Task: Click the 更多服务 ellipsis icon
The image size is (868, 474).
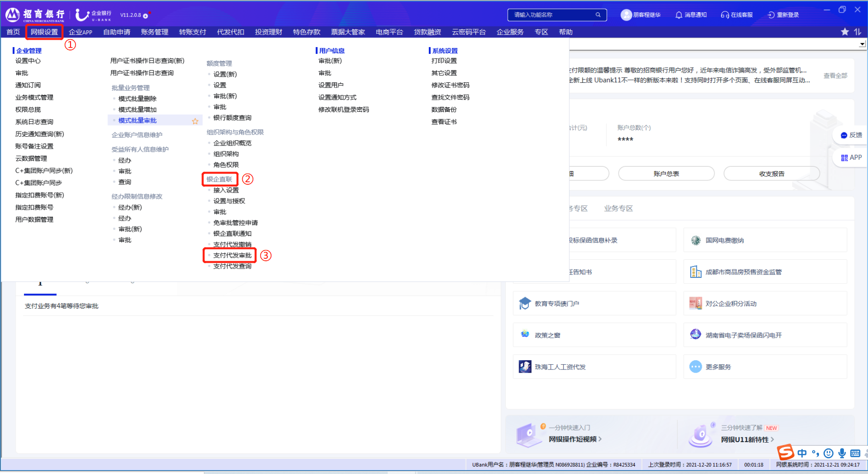Action: click(695, 367)
